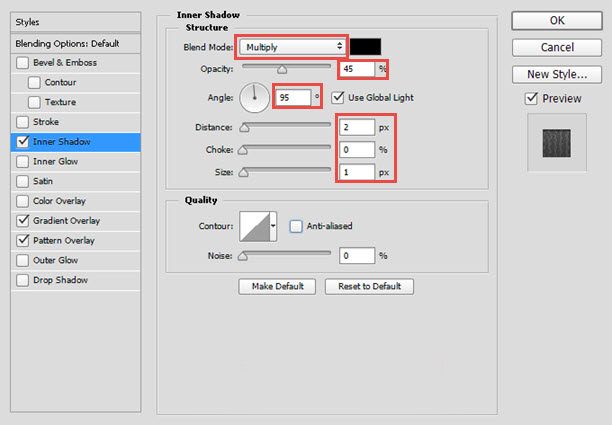Enable the Anti-aliased checkbox
The image size is (612, 425).
pos(296,226)
